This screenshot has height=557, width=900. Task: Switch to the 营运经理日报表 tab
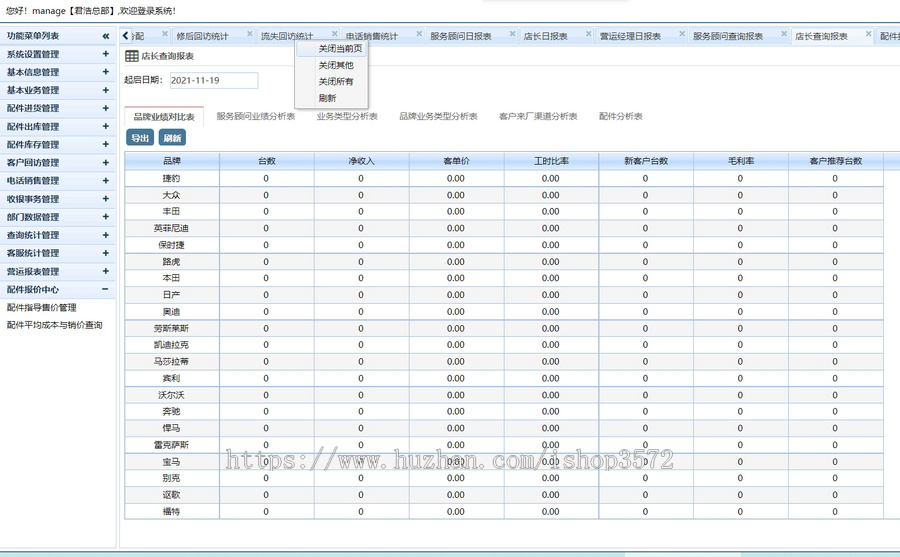[x=630, y=36]
